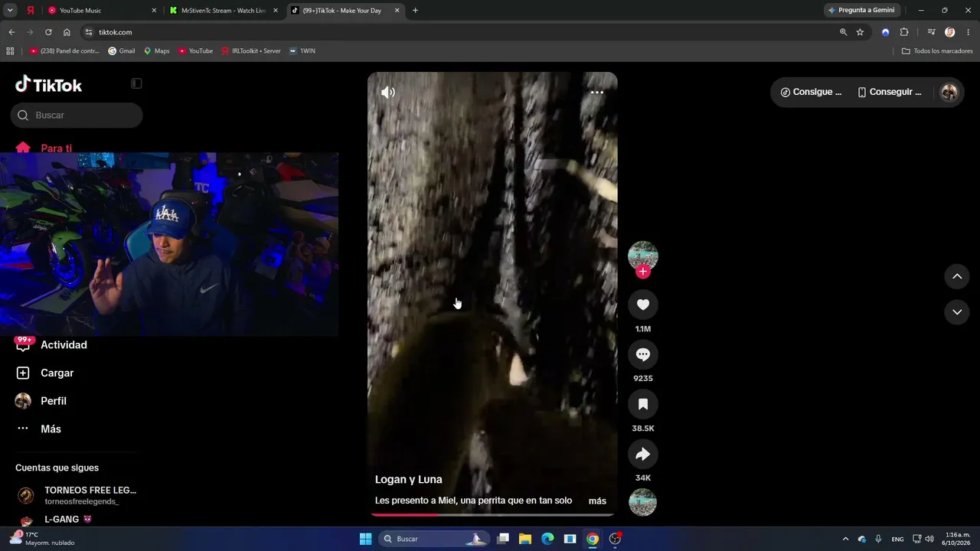The image size is (980, 551).
Task: Open the tab search dropdown arrow
Action: click(10, 11)
